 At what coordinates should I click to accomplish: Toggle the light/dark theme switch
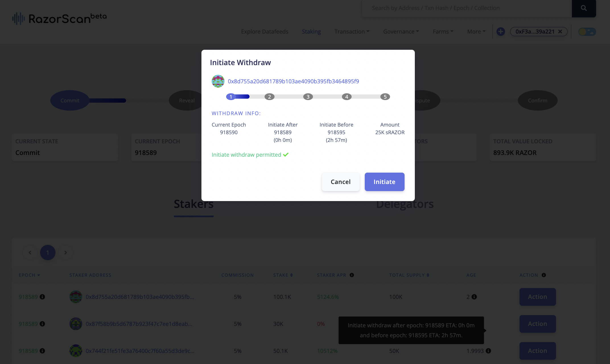pyautogui.click(x=587, y=32)
